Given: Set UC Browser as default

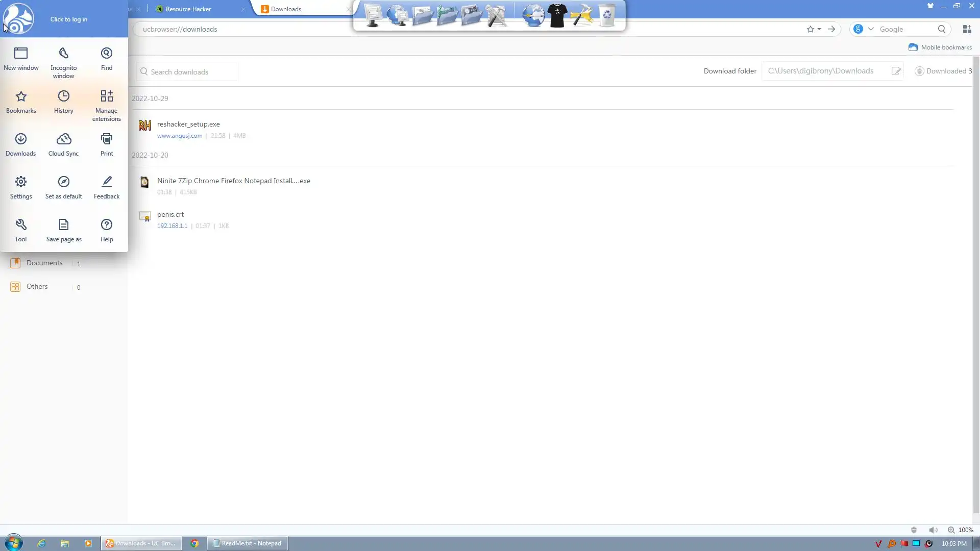Looking at the screenshot, I should [63, 187].
